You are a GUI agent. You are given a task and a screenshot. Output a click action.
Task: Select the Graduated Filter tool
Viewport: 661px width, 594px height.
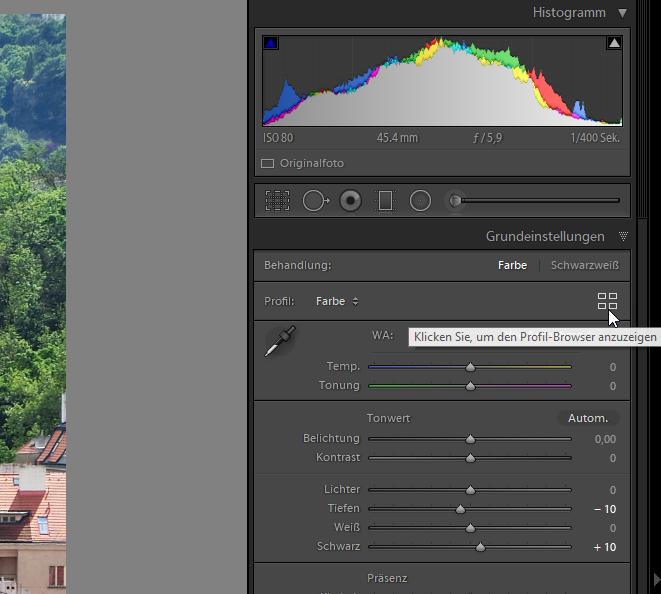tap(385, 201)
